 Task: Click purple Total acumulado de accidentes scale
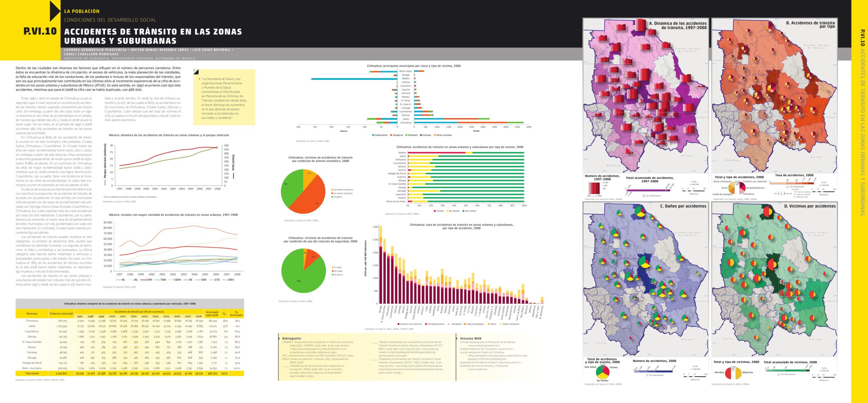(648, 190)
